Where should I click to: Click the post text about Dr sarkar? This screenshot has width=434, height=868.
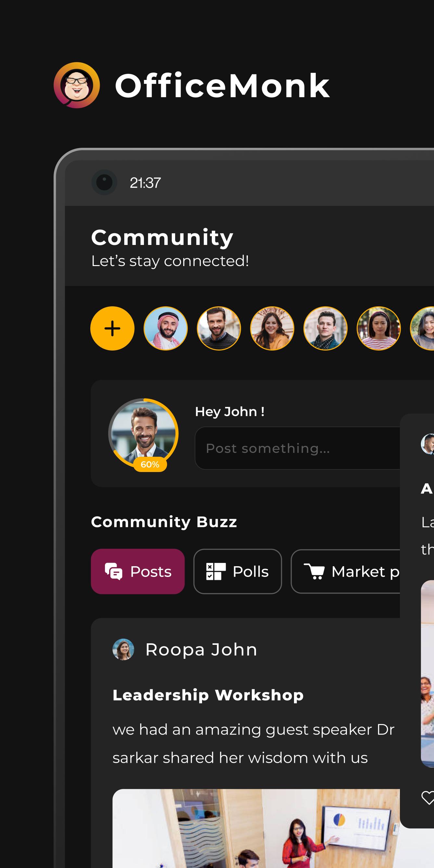(x=253, y=743)
